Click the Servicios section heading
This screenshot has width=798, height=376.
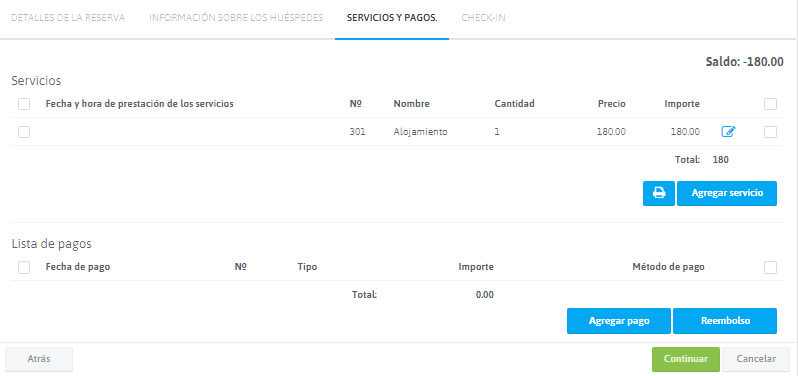tap(36, 81)
